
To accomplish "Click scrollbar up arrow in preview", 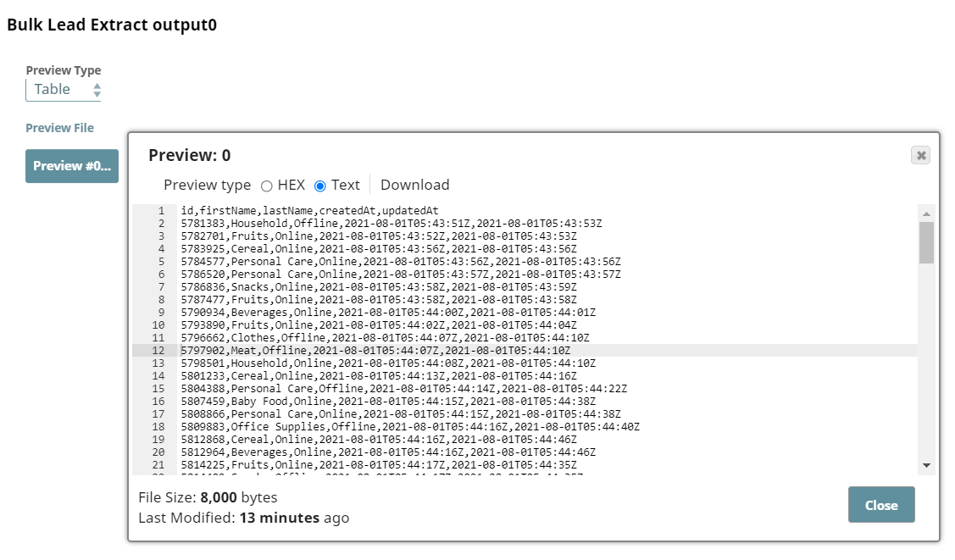I will [x=926, y=213].
